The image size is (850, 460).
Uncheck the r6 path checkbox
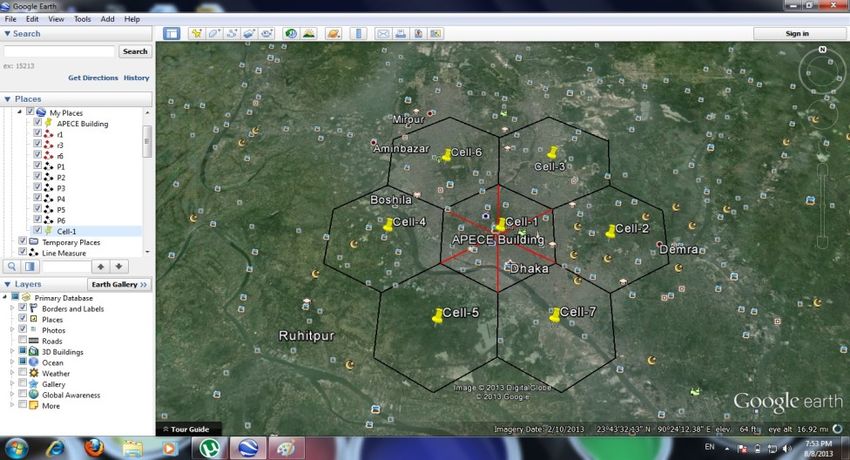[37, 155]
